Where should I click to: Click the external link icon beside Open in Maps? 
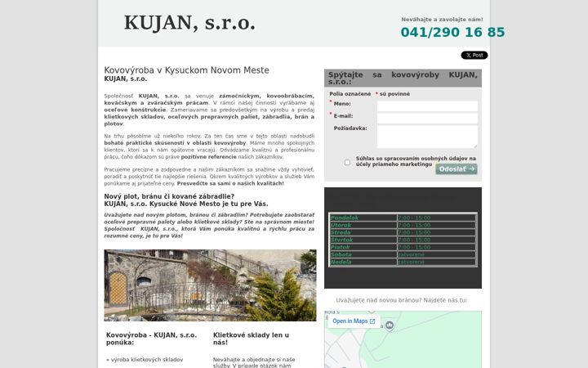[372, 321]
